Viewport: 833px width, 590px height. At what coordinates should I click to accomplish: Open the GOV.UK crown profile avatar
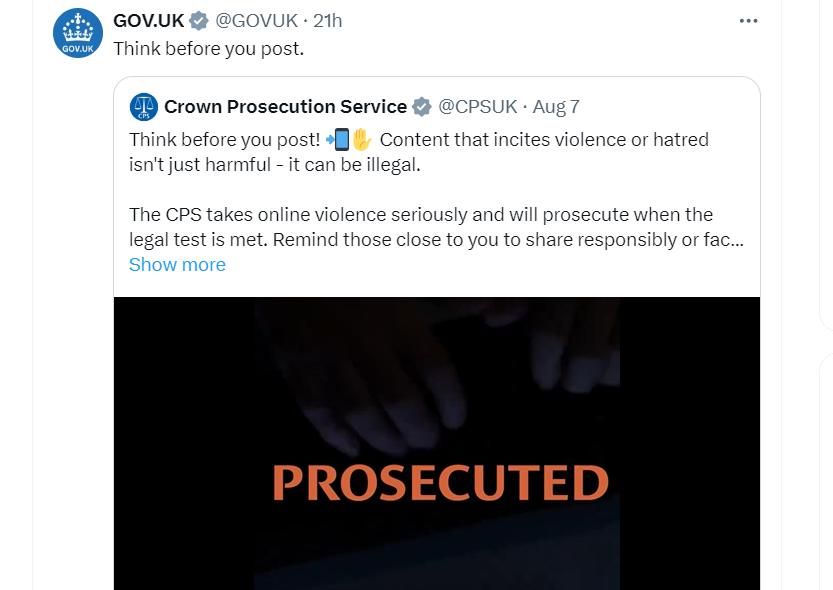point(78,33)
